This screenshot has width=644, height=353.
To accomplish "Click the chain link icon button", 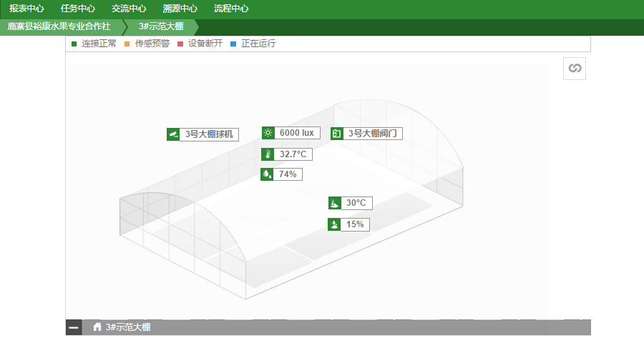I will (x=574, y=69).
